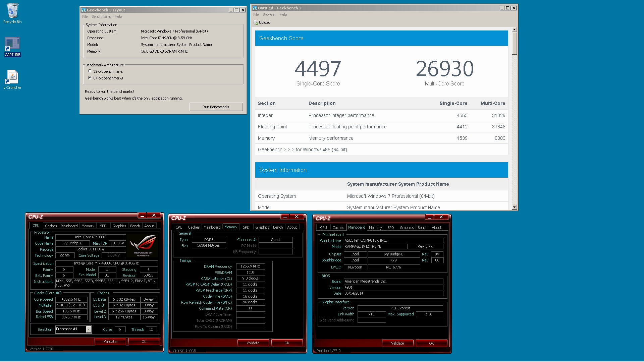Switch to Caches tab in right CPU-Z window
Screen dimensions: 644x362
(338, 228)
